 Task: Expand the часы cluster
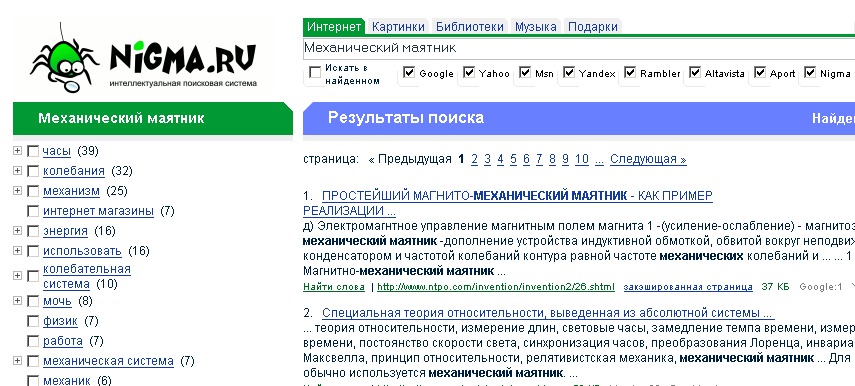(17, 150)
